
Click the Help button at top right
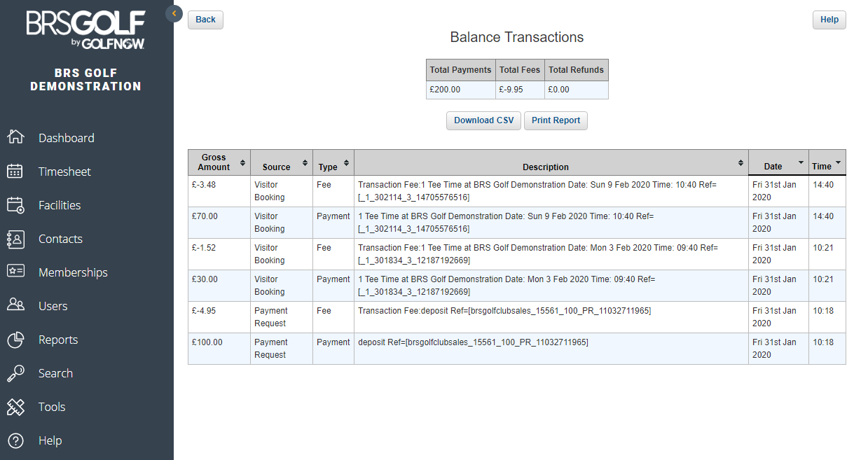[x=829, y=20]
